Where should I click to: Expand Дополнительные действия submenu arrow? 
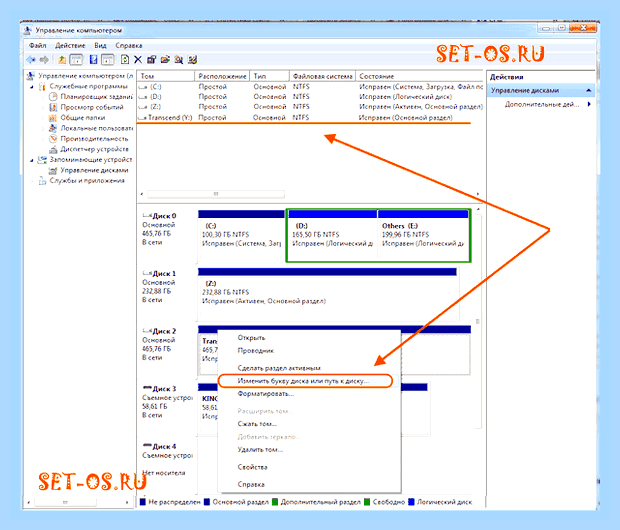coord(589,104)
